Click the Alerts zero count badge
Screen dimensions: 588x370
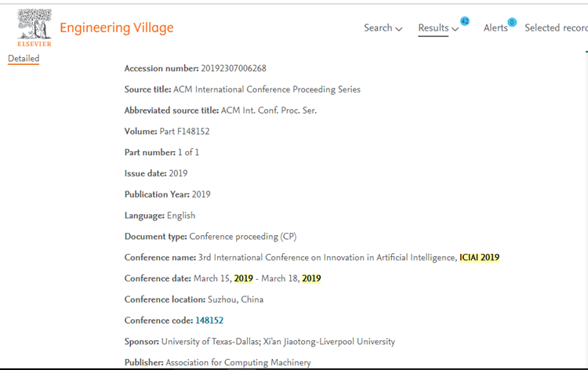(512, 23)
